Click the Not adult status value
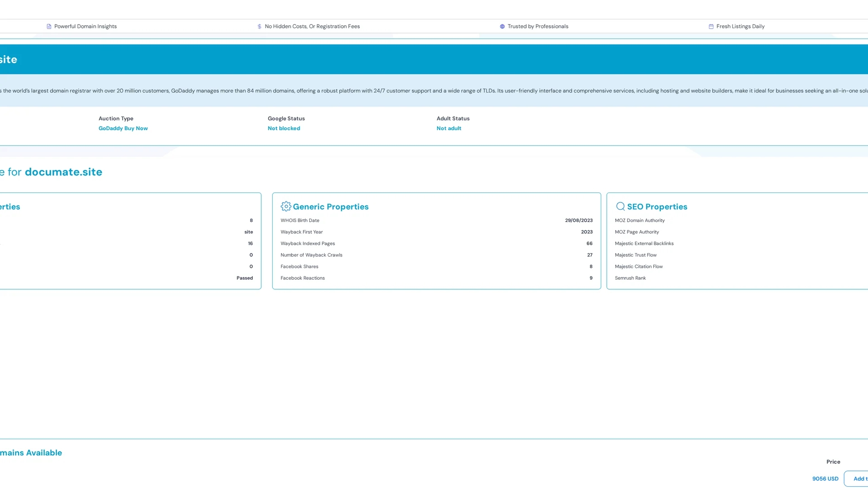Screen dimensions: 868x488 [449, 128]
